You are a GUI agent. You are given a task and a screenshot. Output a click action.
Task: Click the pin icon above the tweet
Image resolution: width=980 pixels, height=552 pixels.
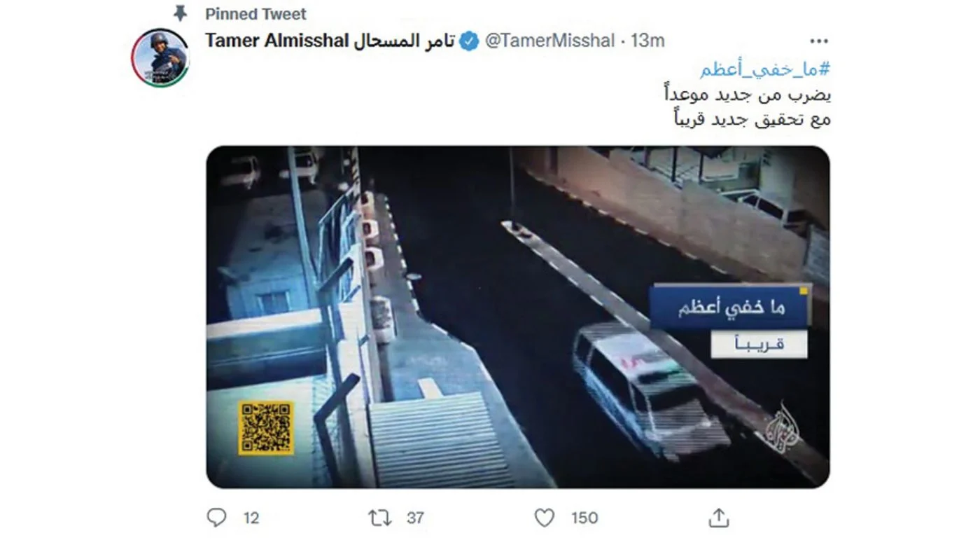[181, 13]
